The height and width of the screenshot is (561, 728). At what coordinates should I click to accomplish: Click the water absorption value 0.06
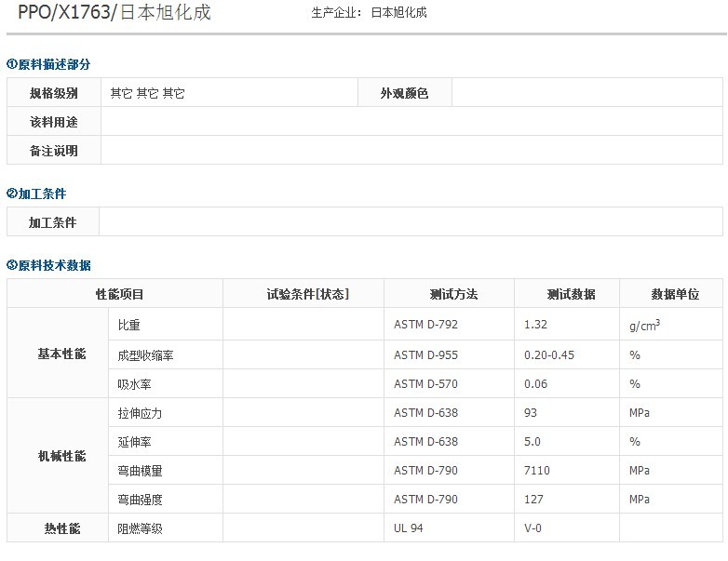536,383
